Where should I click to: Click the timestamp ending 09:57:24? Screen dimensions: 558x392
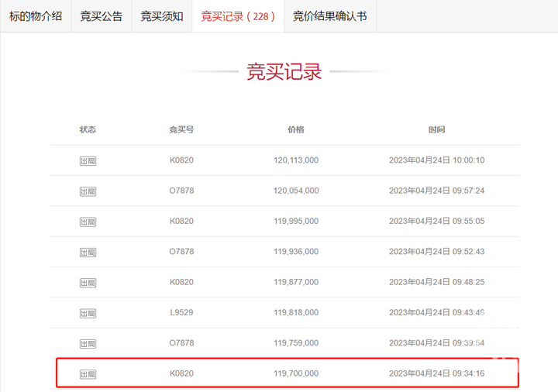pyautogui.click(x=436, y=191)
